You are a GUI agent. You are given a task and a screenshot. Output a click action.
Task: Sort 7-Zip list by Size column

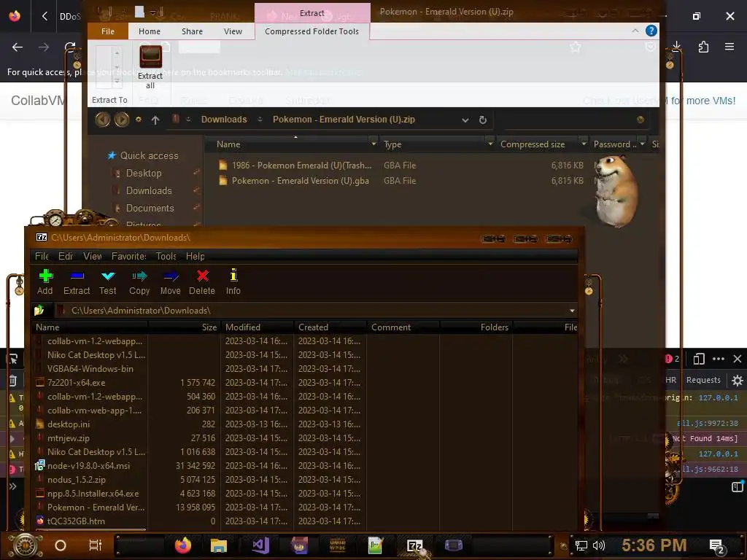tap(184, 327)
